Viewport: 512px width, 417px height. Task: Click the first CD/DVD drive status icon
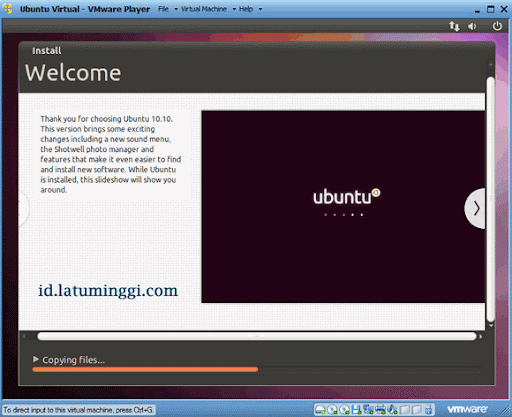click(332, 409)
